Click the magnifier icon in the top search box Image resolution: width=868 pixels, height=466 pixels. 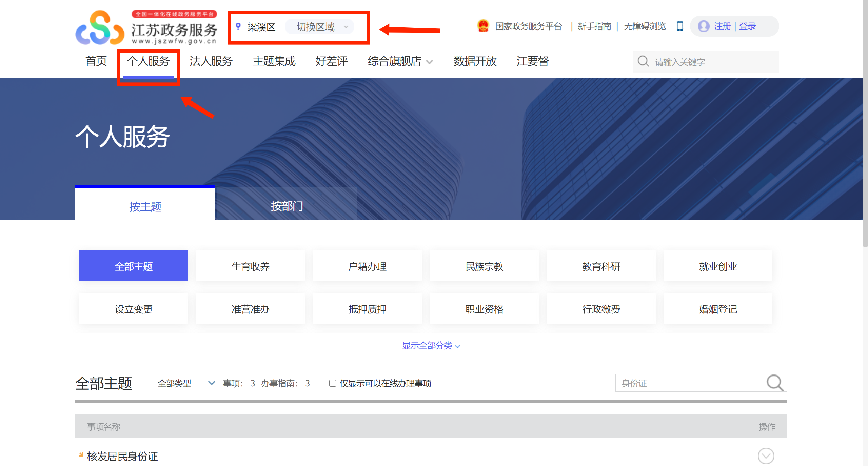click(643, 61)
